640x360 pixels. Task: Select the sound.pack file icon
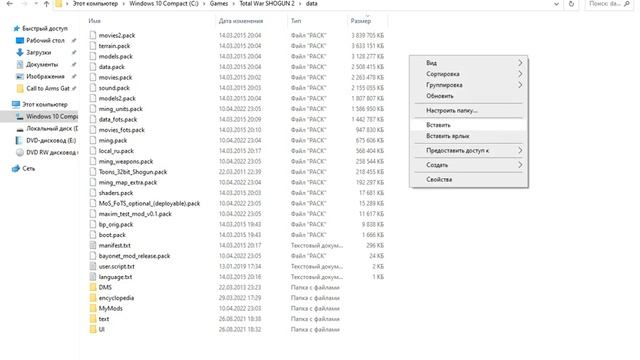click(93, 88)
